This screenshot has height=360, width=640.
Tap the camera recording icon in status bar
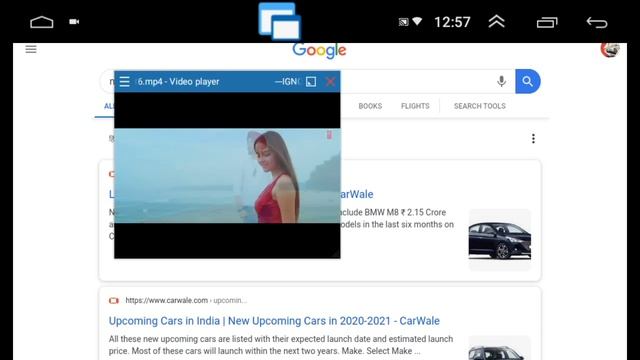pyautogui.click(x=74, y=22)
